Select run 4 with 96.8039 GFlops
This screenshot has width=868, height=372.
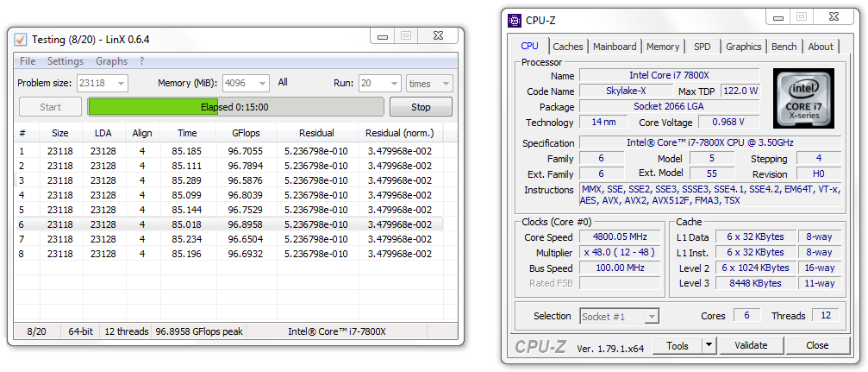point(228,195)
